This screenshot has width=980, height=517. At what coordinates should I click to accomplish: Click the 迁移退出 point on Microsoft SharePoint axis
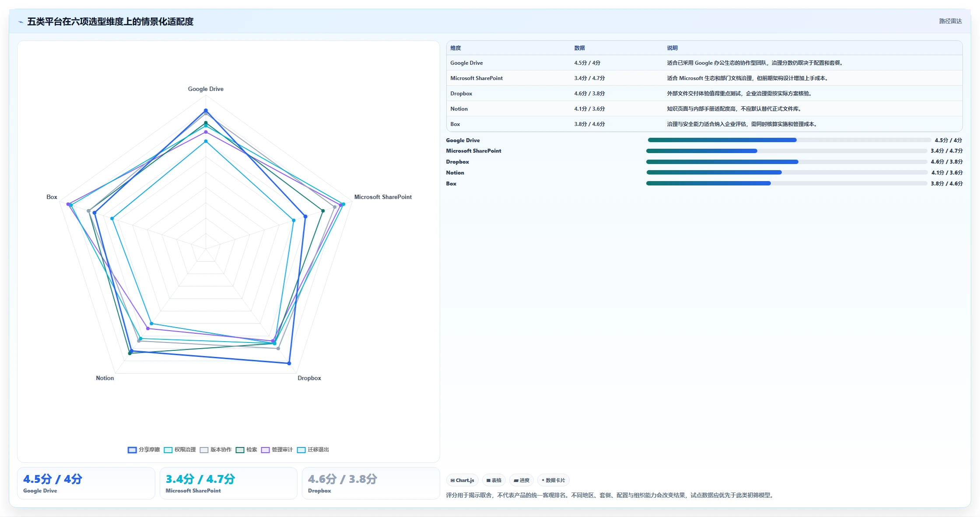(x=294, y=220)
